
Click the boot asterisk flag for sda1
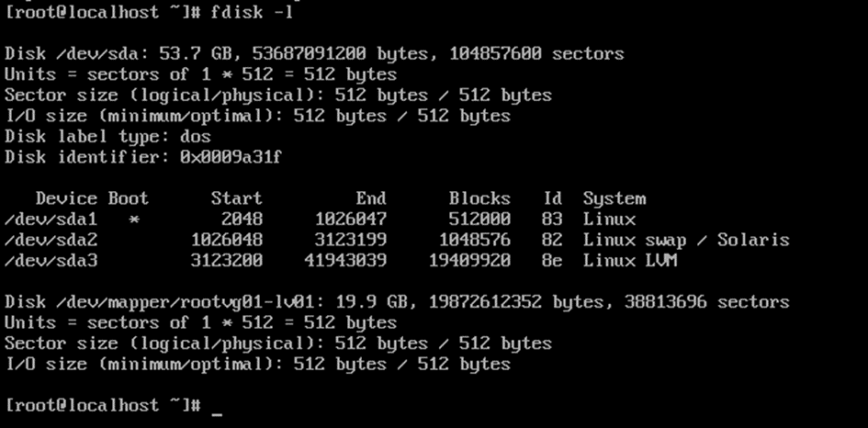(x=134, y=220)
